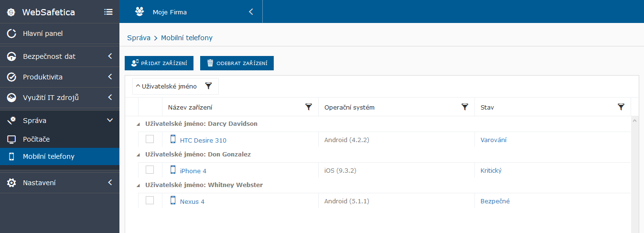Screen dimensions: 644x233
Task: Open Využití IT zdrojů menu
Action: [x=60, y=98]
